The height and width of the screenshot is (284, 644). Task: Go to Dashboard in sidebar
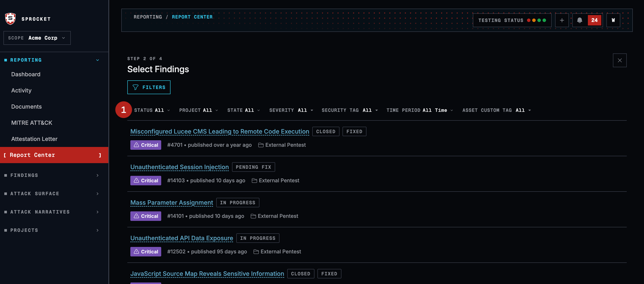pos(26,74)
